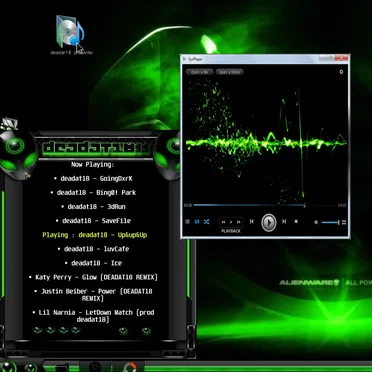The image size is (372, 372).
Task: Click the Alienware start button on the taskbar
Action: pyautogui.click(x=7, y=367)
